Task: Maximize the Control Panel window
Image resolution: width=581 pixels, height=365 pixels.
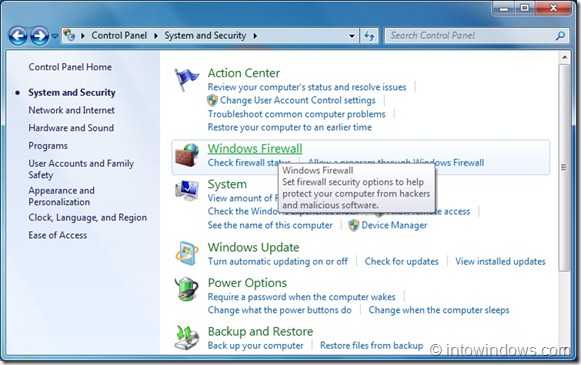Action: pyautogui.click(x=525, y=8)
